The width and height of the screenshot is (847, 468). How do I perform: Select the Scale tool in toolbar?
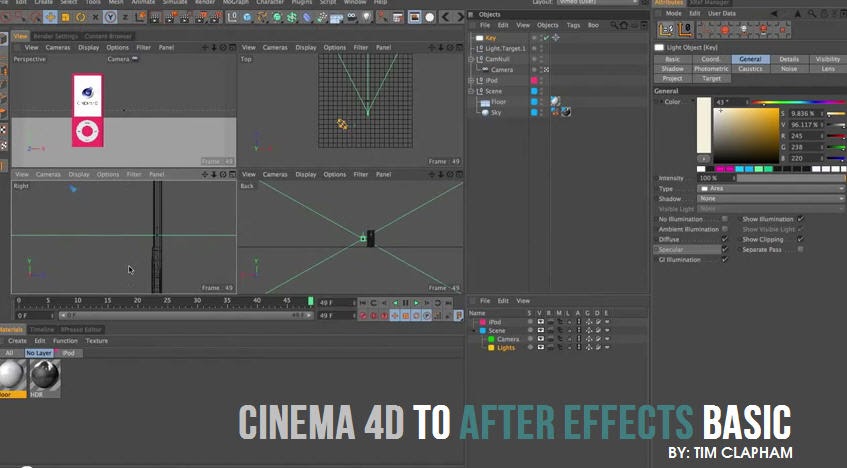pyautogui.click(x=65, y=17)
